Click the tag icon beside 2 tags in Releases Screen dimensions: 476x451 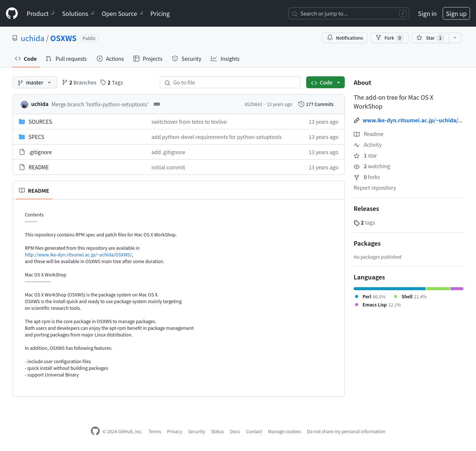[x=357, y=223]
